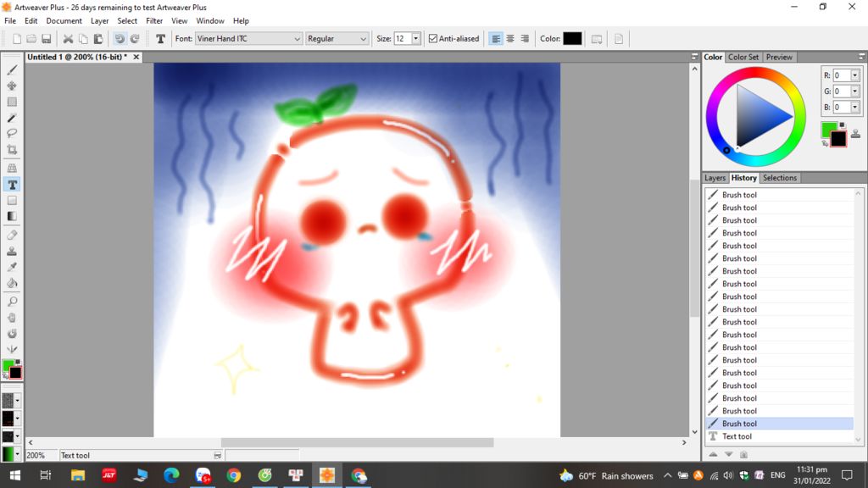
Task: Select the rectangular Selection tool
Action: click(12, 102)
